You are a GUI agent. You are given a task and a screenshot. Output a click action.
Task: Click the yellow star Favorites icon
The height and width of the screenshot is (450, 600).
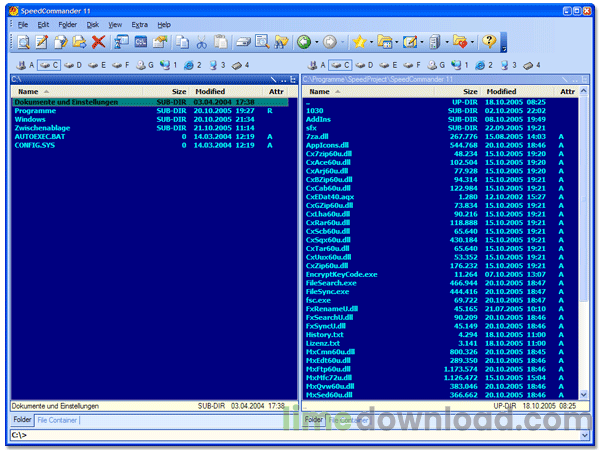pyautogui.click(x=359, y=42)
